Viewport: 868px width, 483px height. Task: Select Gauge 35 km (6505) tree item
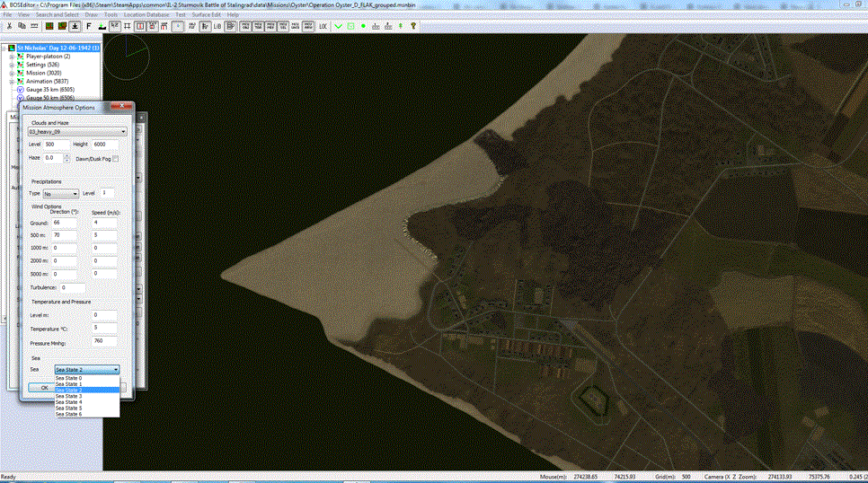pyautogui.click(x=49, y=90)
